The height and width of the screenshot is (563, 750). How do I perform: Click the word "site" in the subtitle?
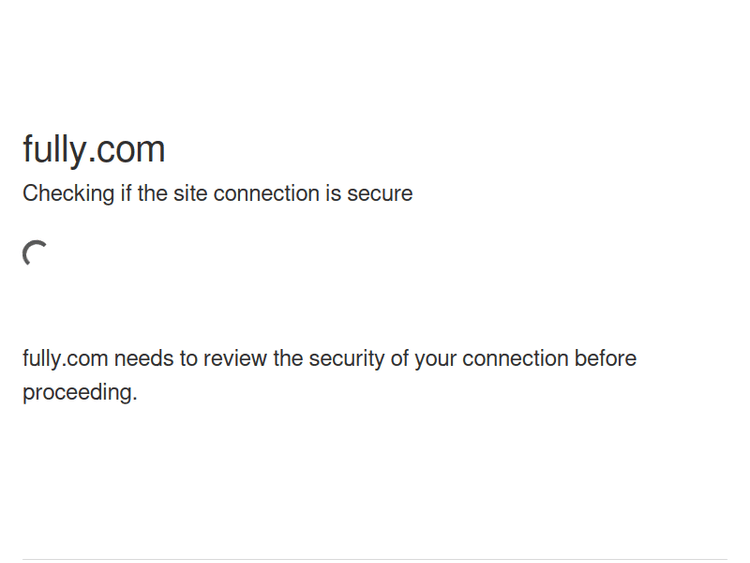click(190, 194)
